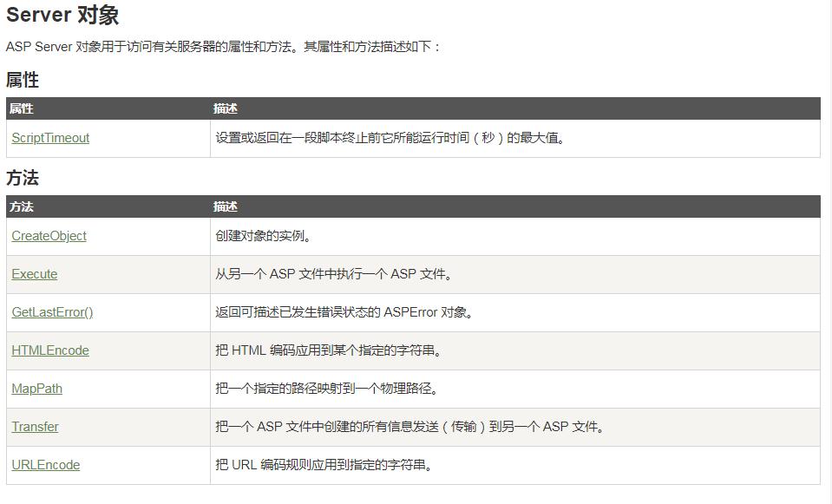Viewport: 832px width, 504px height.
Task: Click the description '把 URL 编码规则应用到指定的字符串。'
Action: tap(325, 465)
